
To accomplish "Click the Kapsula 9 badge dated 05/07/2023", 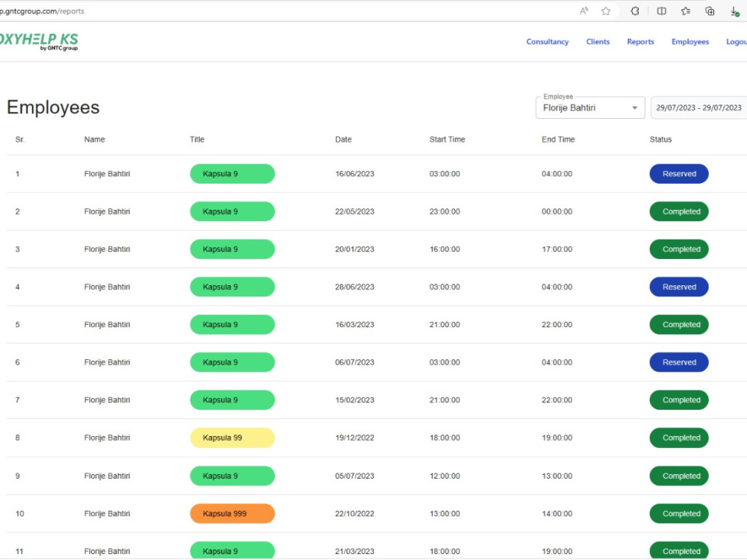I will point(232,476).
